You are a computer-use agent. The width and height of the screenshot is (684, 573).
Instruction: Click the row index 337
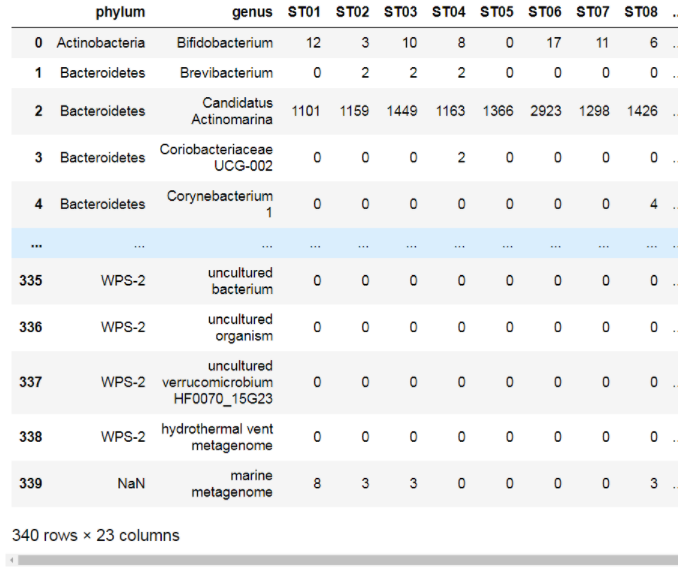click(x=31, y=382)
